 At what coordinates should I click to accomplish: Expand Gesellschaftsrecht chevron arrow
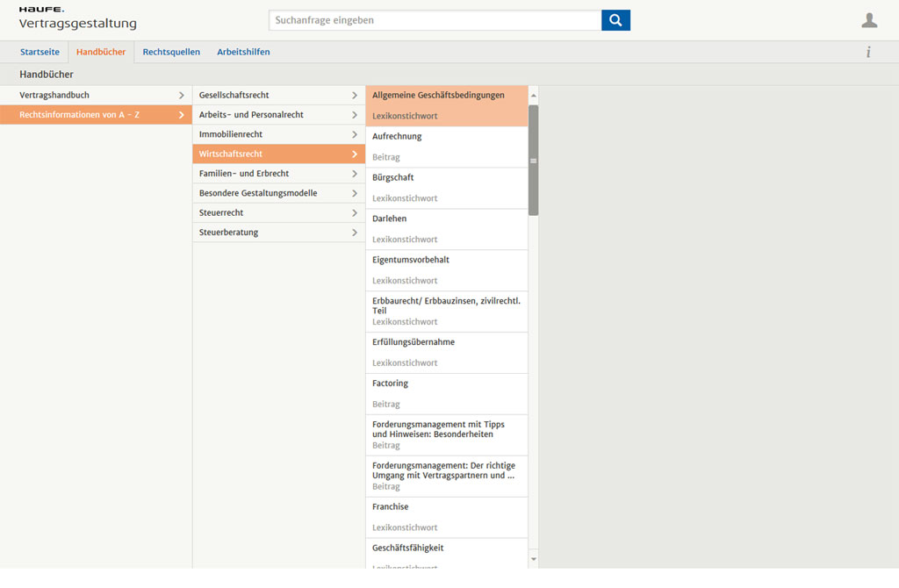pyautogui.click(x=355, y=95)
